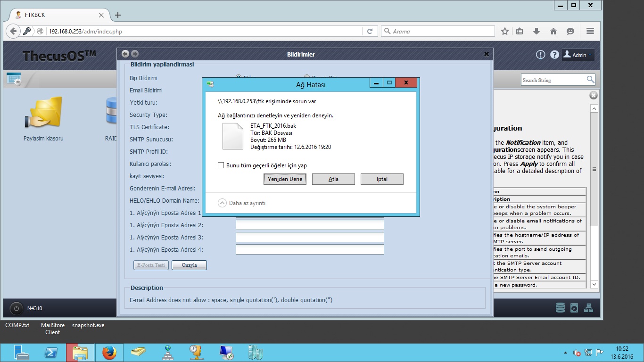Click the Firefox home icon

point(553,31)
